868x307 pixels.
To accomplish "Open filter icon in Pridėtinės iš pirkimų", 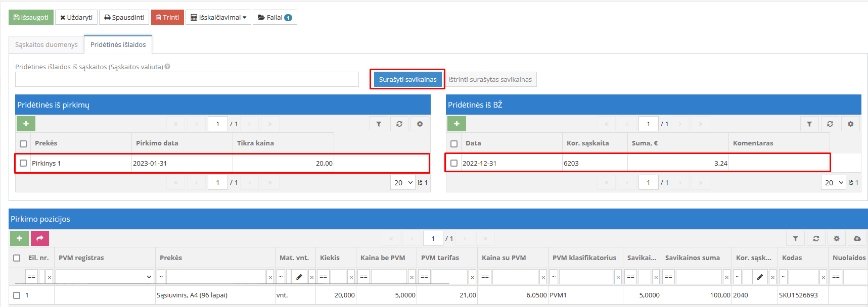I will 379,124.
